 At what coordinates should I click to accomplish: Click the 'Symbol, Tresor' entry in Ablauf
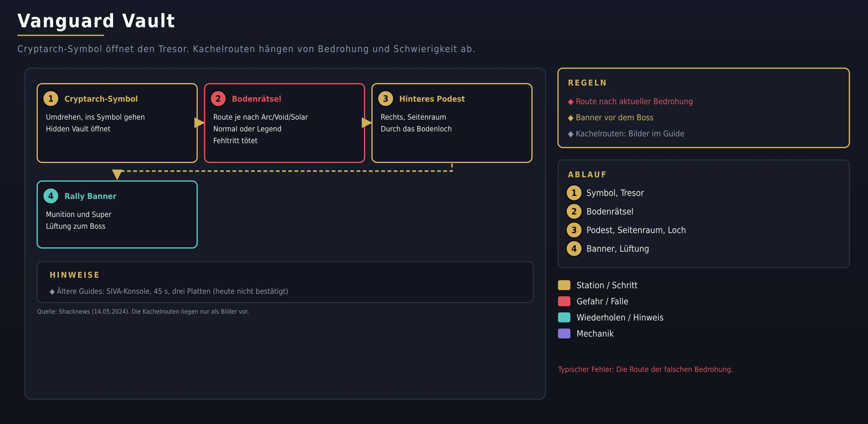pyautogui.click(x=615, y=193)
